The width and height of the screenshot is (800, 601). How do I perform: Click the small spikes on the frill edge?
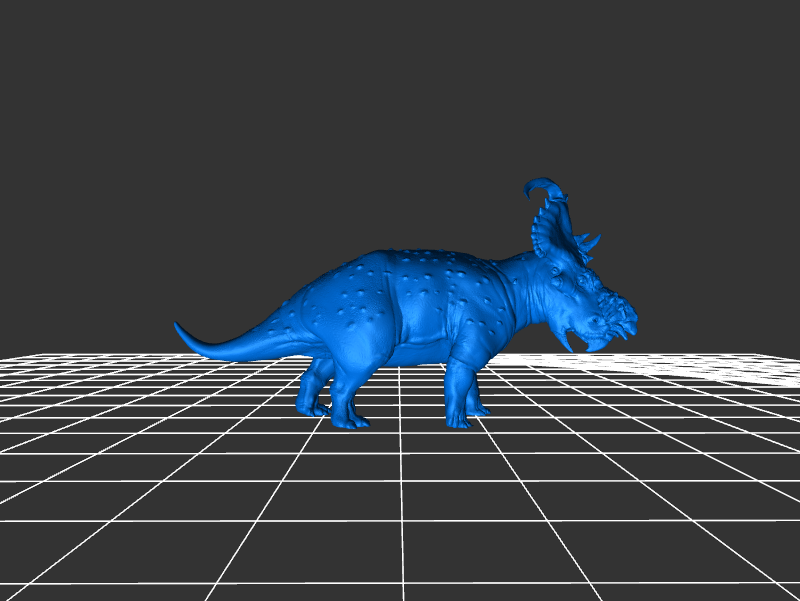click(589, 242)
